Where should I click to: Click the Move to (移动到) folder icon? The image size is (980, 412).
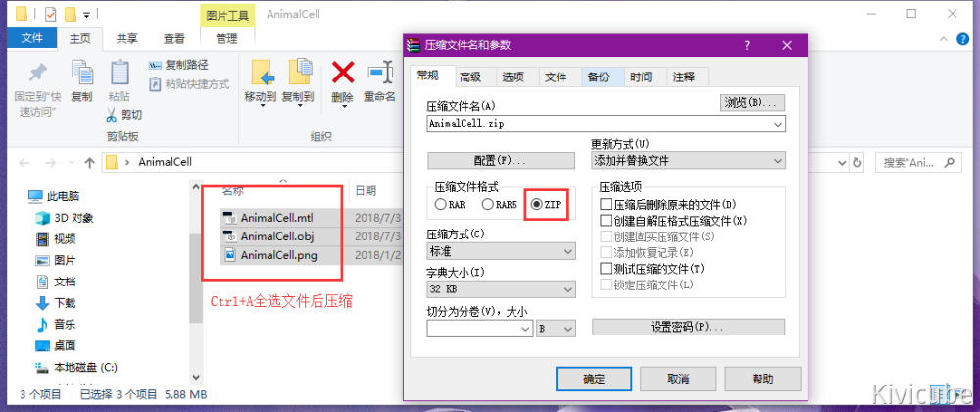tap(260, 74)
